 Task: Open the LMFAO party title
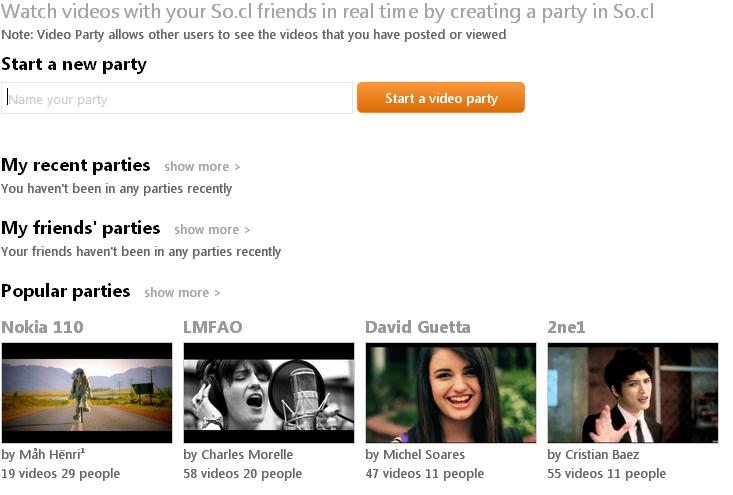[213, 327]
